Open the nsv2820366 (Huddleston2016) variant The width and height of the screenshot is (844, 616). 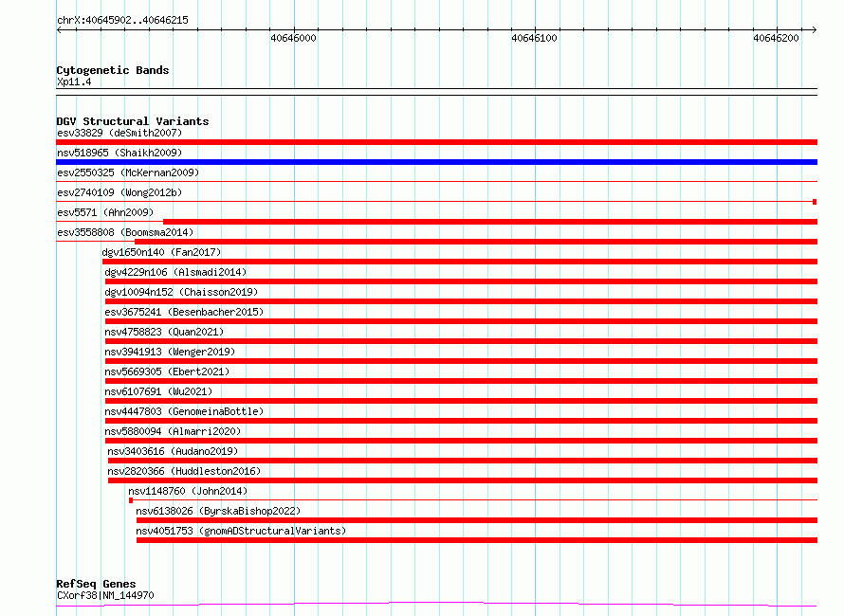point(183,471)
